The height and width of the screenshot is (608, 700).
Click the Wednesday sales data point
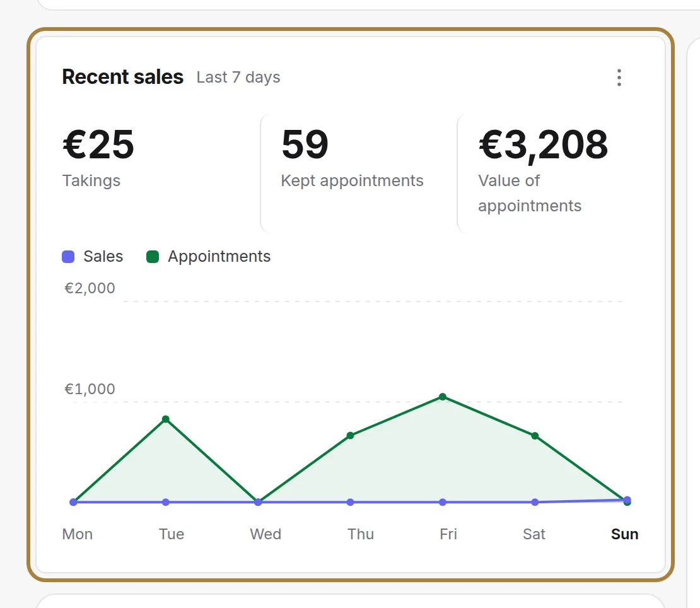point(258,502)
